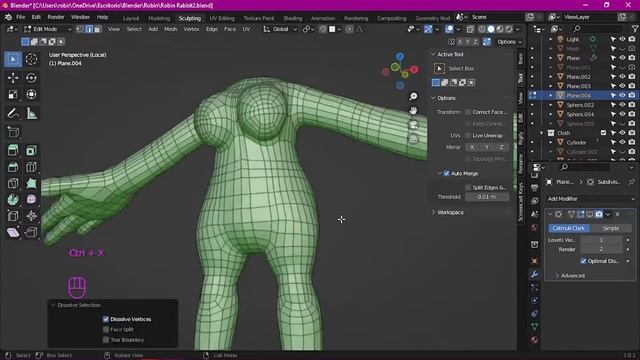Click the Render levels value field
This screenshot has height=360, width=640.
(601, 249)
